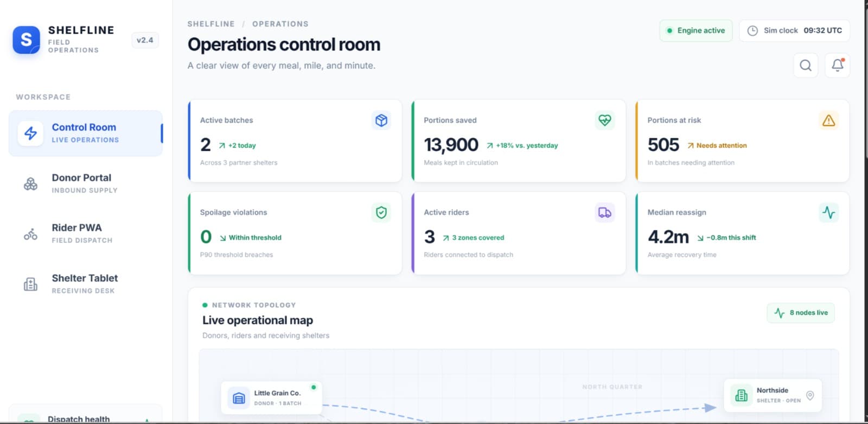This screenshot has width=868, height=424.
Task: Click the Control Room lightning bolt icon
Action: (x=30, y=133)
